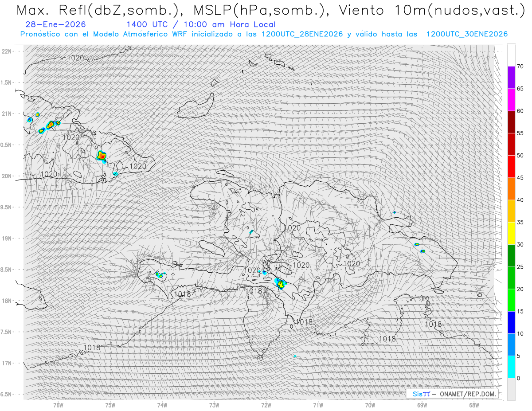Click longitude axis label '69W'
Viewport: 532px width, 411px height.
[x=422, y=405]
